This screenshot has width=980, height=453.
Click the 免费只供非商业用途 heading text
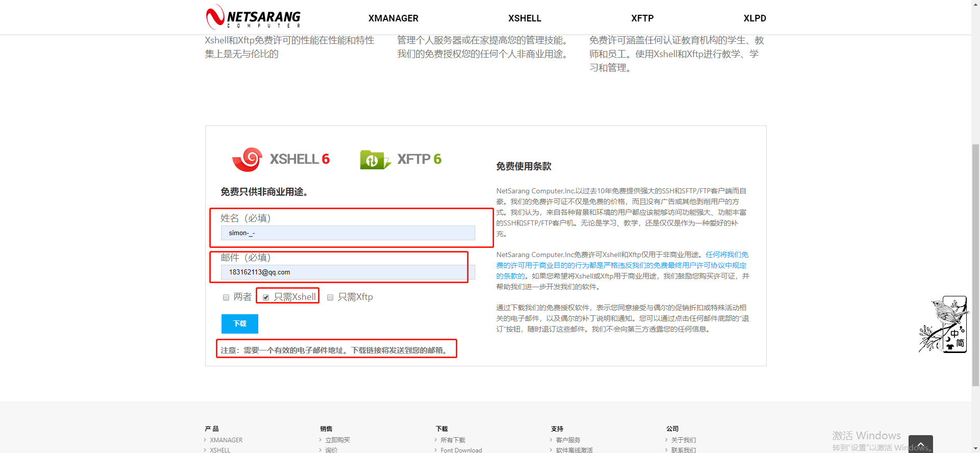click(x=264, y=192)
